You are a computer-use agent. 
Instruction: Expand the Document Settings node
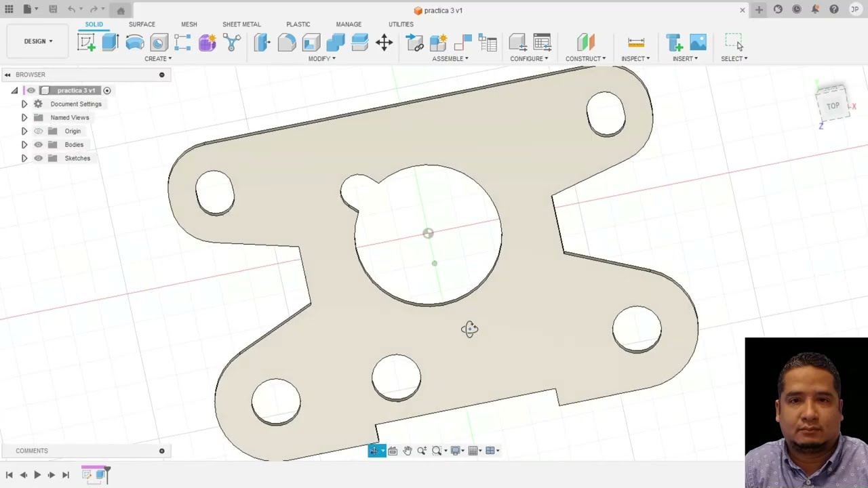click(24, 104)
